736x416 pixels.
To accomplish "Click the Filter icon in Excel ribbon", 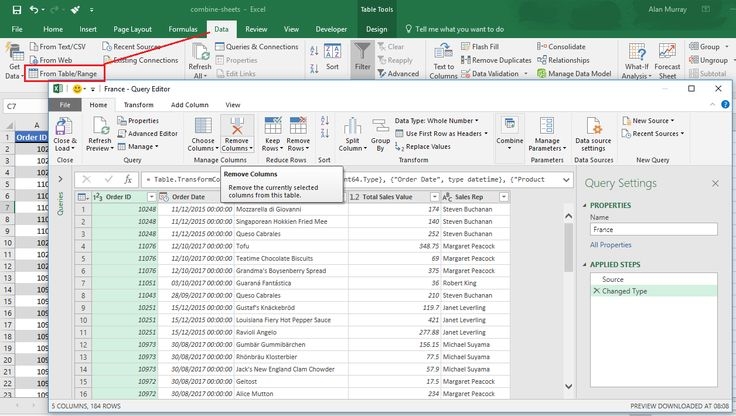I will click(x=362, y=53).
